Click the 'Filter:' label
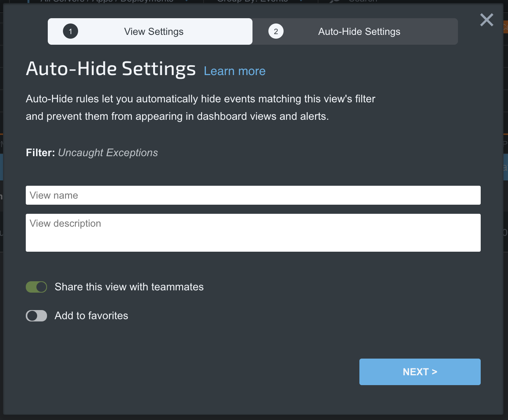 click(40, 153)
